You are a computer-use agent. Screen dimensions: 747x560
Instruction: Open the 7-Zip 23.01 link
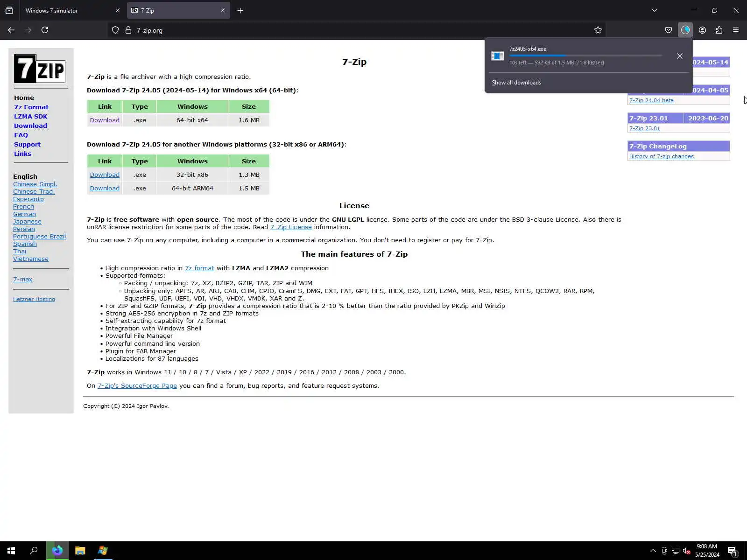645,128
